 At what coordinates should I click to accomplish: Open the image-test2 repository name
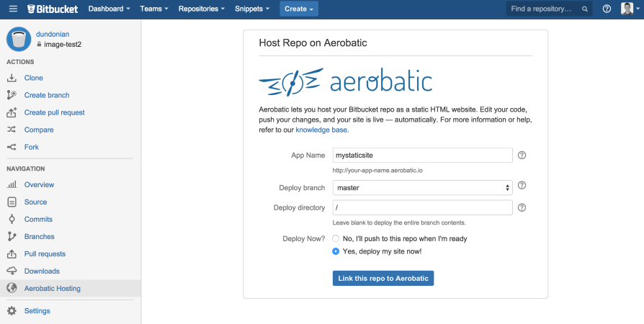coord(63,45)
